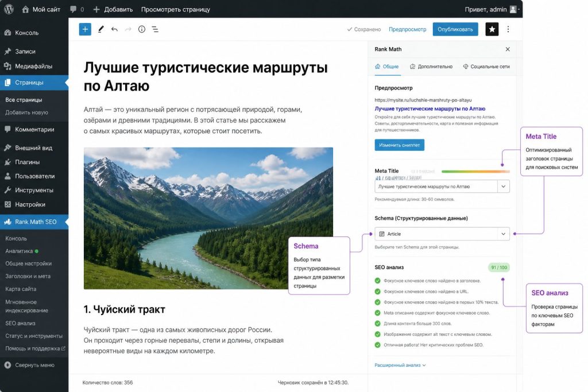Click the admin avatar icon
This screenshot has width=588, height=392.
click(513, 9)
